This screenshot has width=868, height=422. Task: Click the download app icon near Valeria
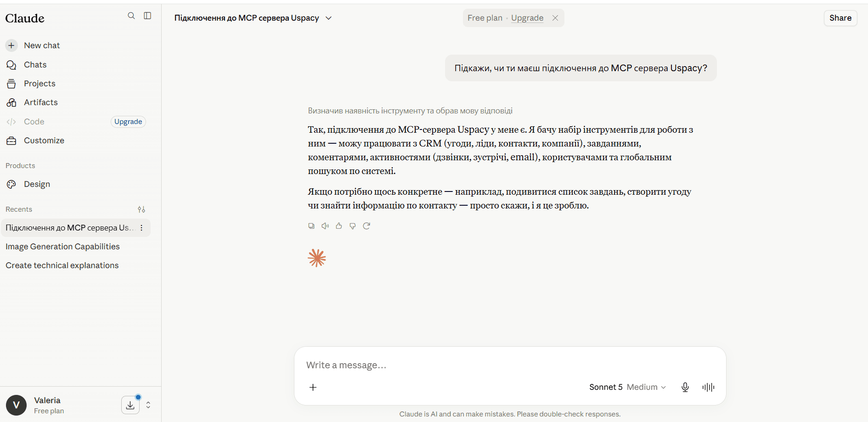(x=130, y=405)
